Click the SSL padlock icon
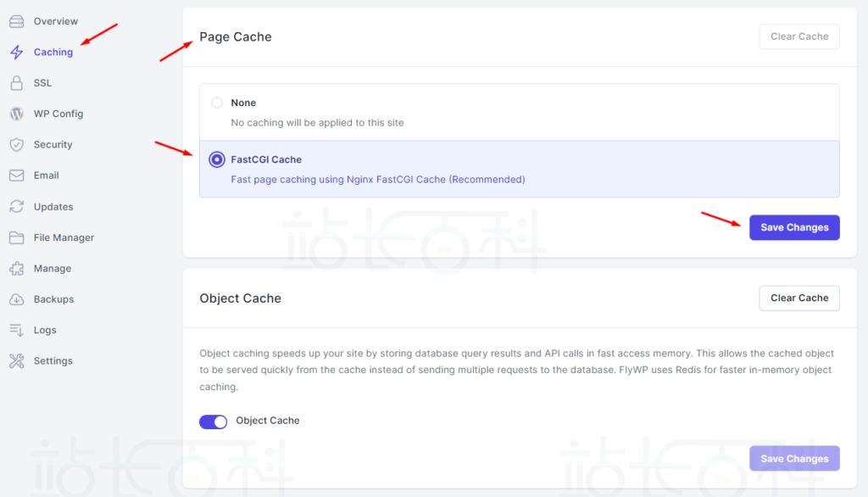The width and height of the screenshot is (868, 497). pyautogui.click(x=16, y=83)
